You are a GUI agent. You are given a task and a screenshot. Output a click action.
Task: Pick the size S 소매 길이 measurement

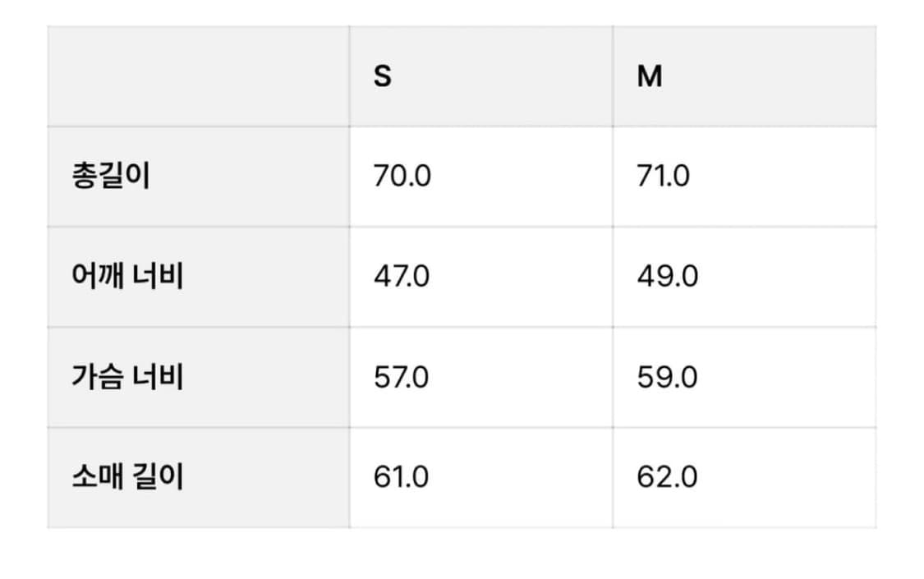pyautogui.click(x=402, y=477)
